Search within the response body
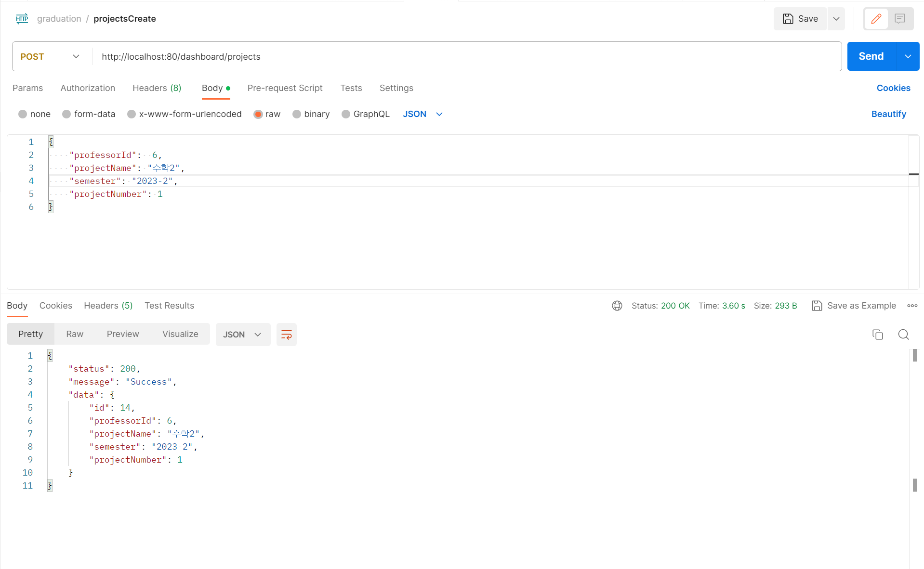Viewport: 924px width, 569px height. tap(903, 335)
